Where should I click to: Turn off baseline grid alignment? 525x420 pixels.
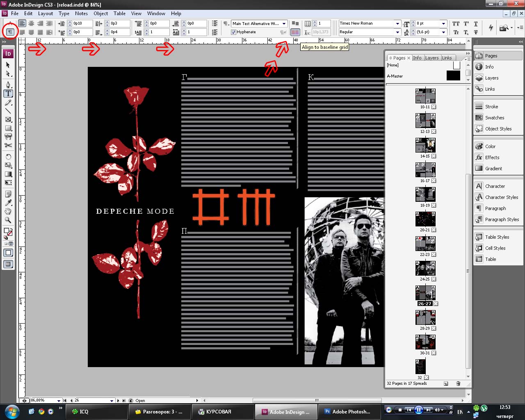[x=295, y=23]
